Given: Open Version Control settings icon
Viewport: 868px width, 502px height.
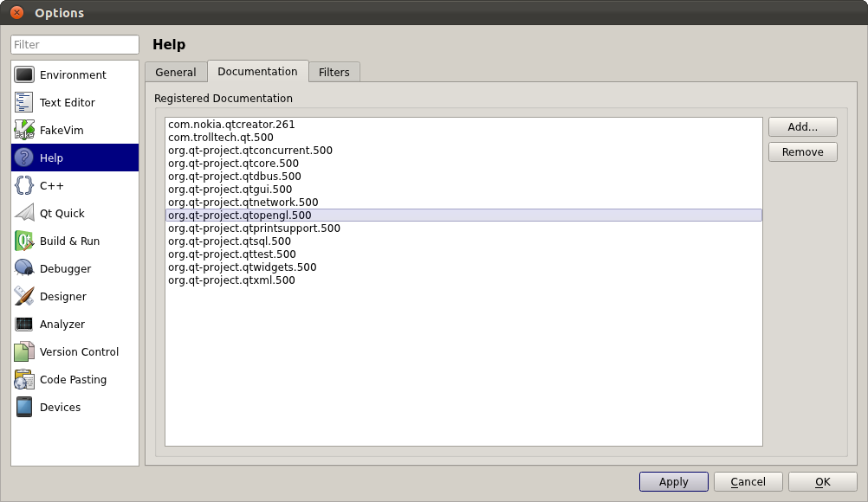Looking at the screenshot, I should coord(24,352).
